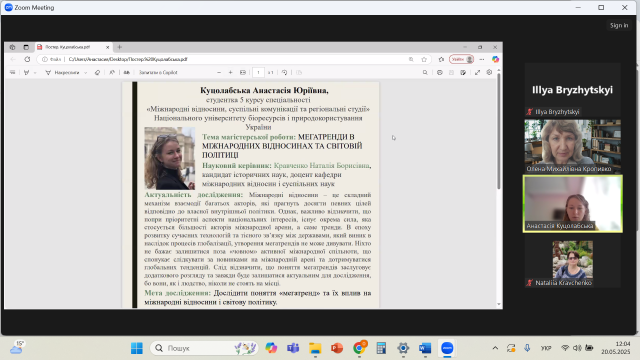Open the tab actions menu icon

26,47
